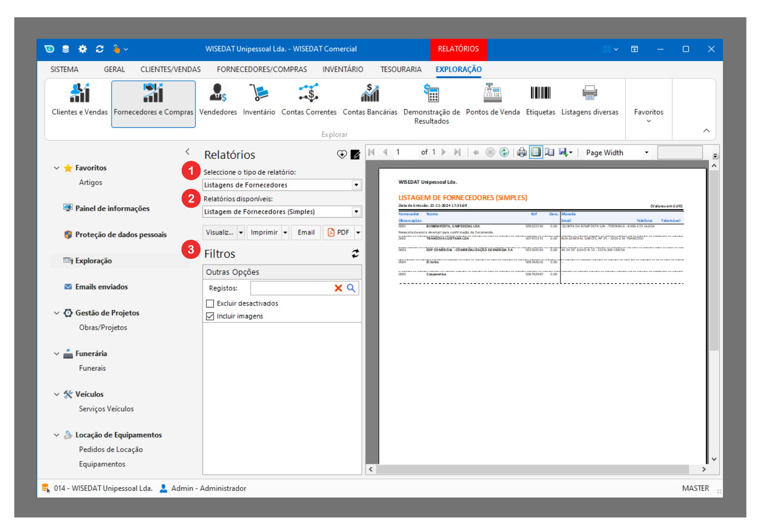
Task: Click the print icon in preview toolbar
Action: click(521, 152)
